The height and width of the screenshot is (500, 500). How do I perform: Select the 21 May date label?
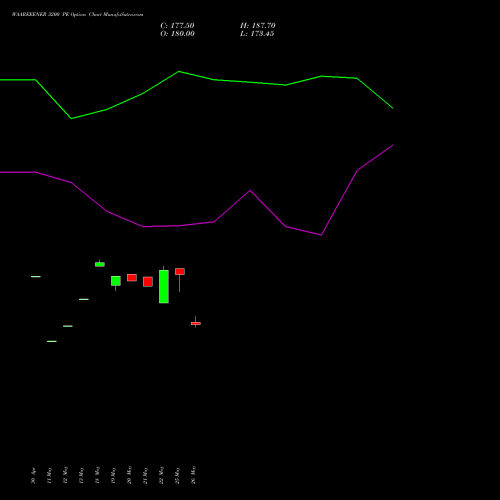(x=145, y=476)
